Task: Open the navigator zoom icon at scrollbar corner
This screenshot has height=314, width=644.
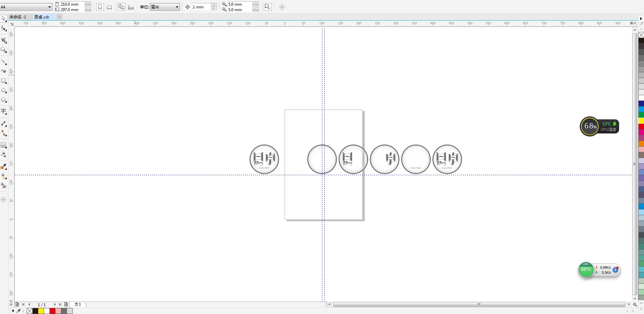Action: 635,305
